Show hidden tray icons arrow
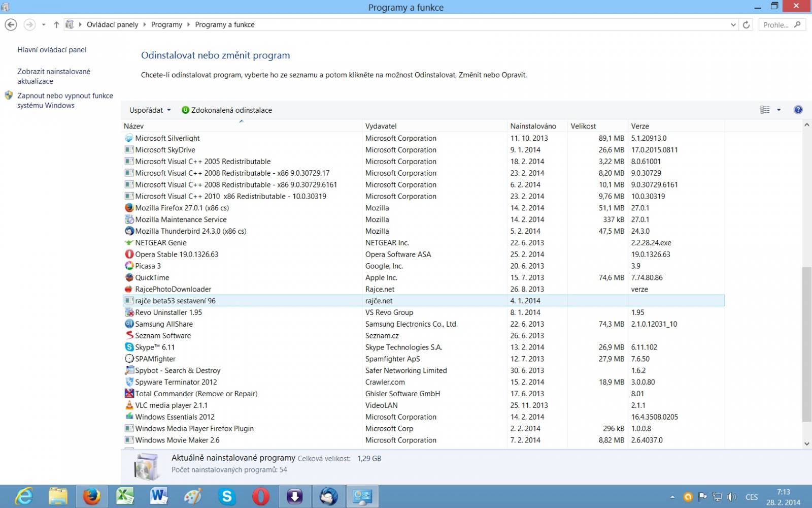Viewport: 812px width, 508px height. [x=672, y=497]
